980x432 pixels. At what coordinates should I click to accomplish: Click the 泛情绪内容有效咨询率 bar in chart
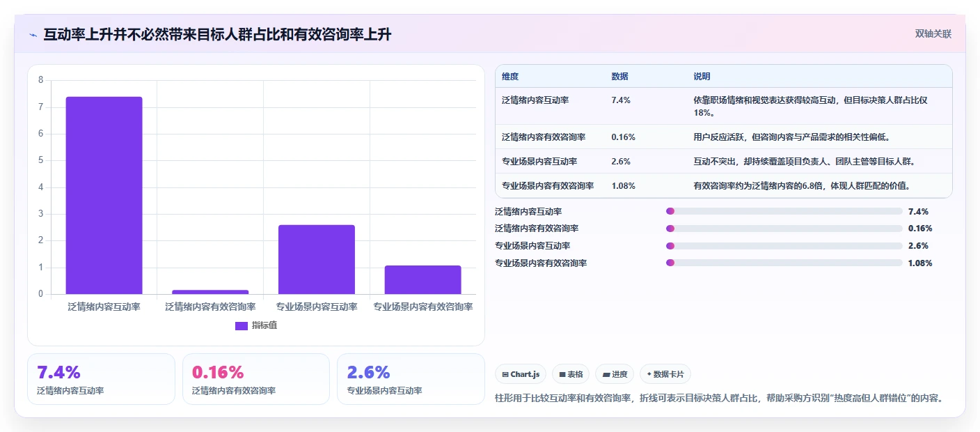(210, 292)
